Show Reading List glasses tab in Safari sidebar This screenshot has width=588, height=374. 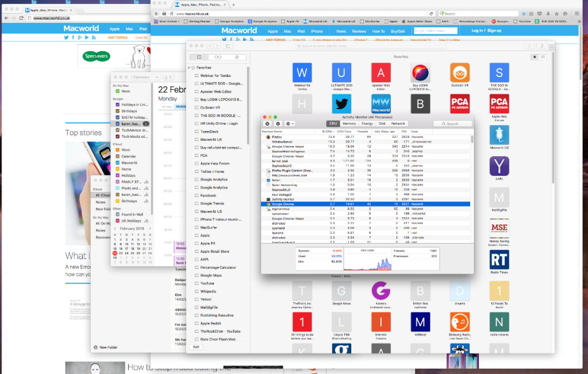(218, 57)
